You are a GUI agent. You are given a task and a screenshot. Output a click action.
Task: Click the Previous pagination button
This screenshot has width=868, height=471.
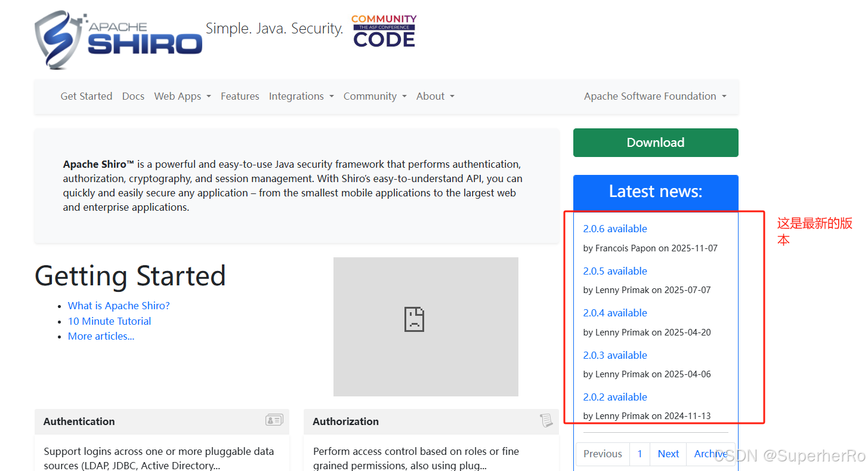603,454
